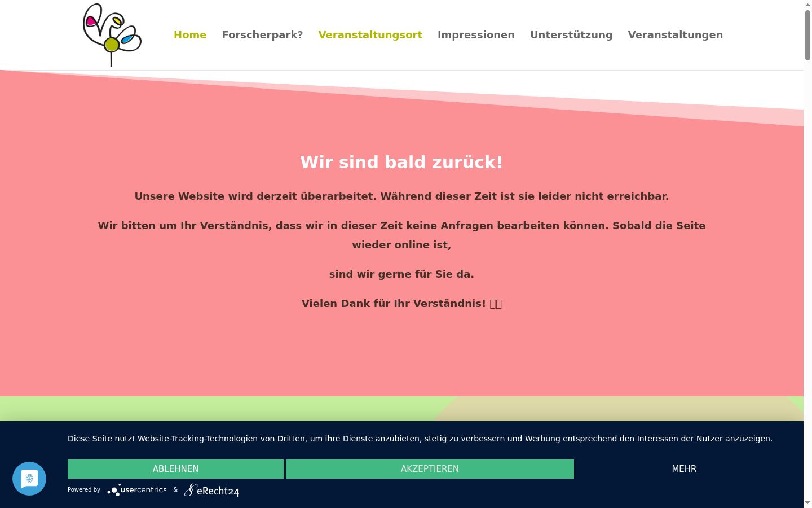
Task: Click the 'Powered by' label in cookie banner
Action: click(84, 490)
